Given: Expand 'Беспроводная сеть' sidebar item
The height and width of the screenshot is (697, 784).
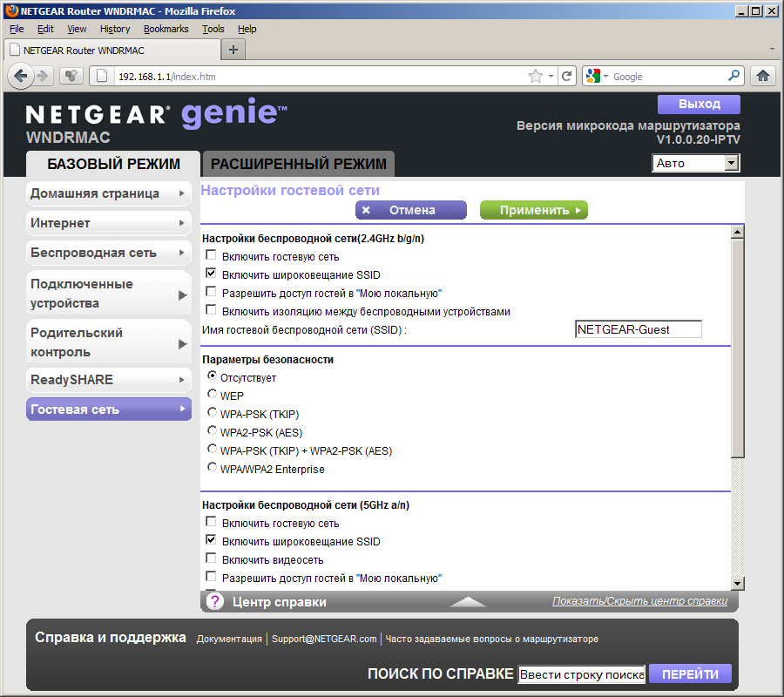Looking at the screenshot, I should pos(109,253).
